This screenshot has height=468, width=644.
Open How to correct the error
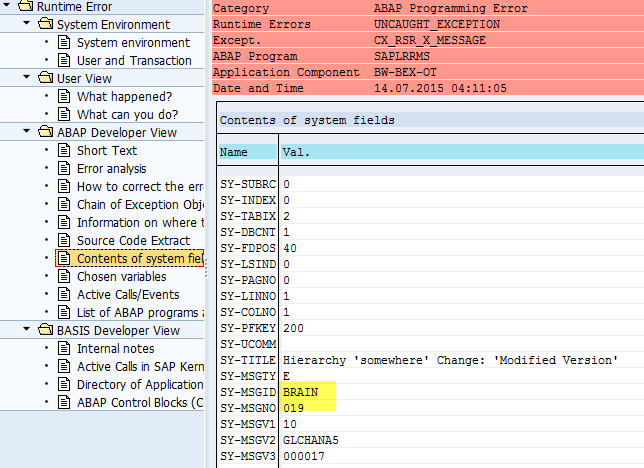coord(140,187)
